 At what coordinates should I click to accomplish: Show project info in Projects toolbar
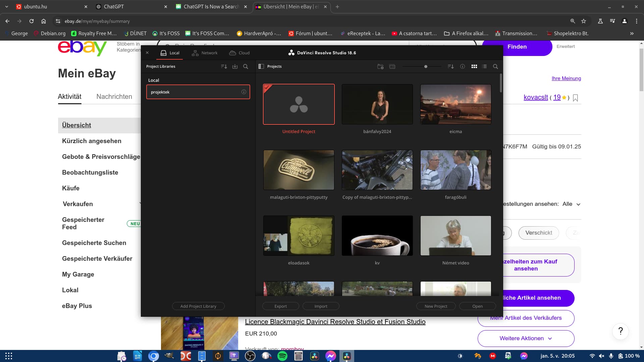pyautogui.click(x=463, y=66)
